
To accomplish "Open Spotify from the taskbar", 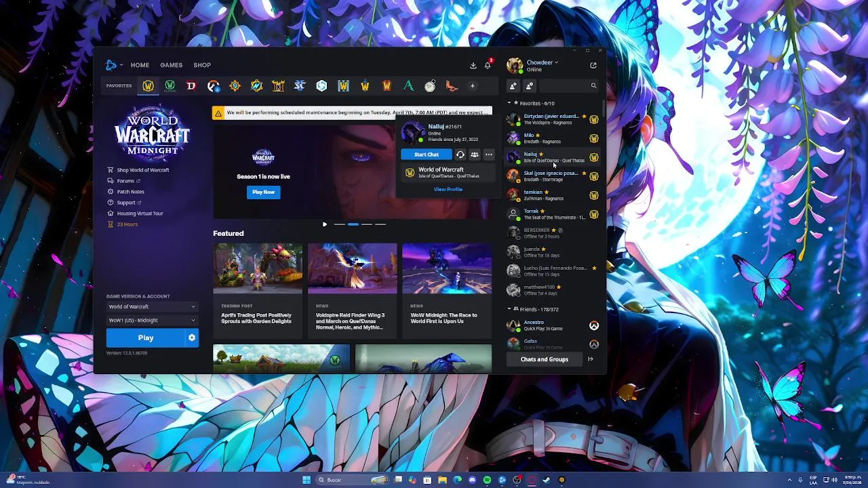I will 487,480.
